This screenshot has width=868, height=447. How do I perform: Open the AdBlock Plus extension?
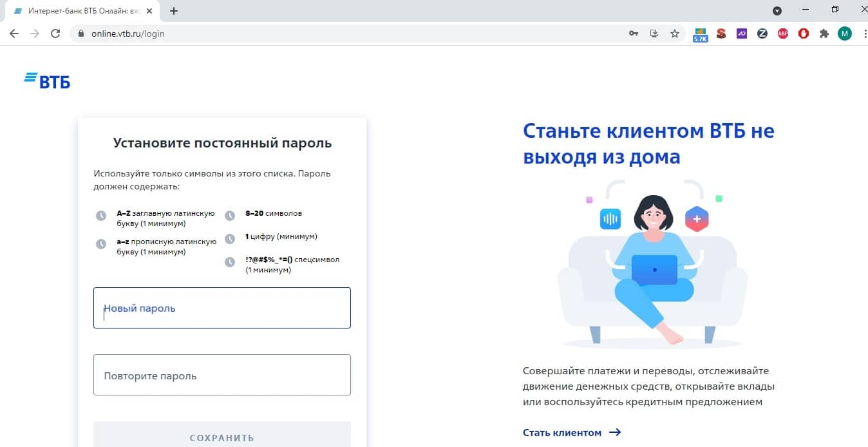coord(783,33)
